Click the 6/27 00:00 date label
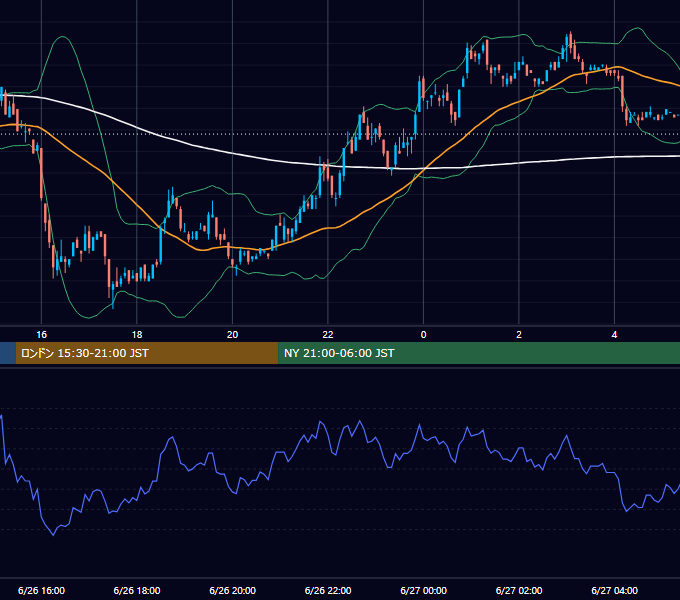The width and height of the screenshot is (680, 600). coord(423,590)
